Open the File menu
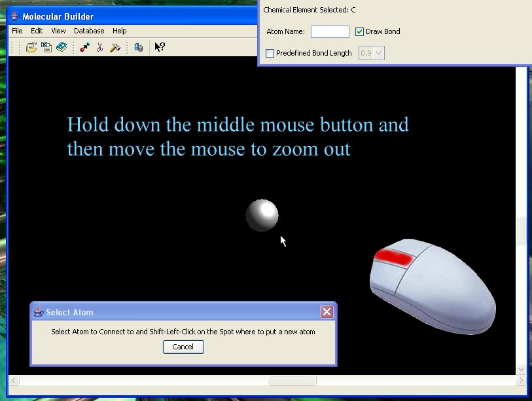Image resolution: width=532 pixels, height=401 pixels. point(17,31)
